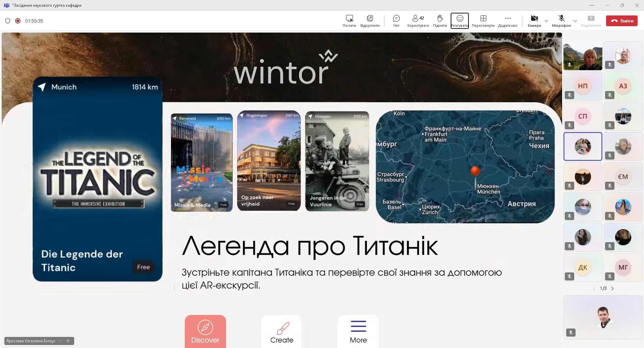Click the 1/3 page indicator

603,289
